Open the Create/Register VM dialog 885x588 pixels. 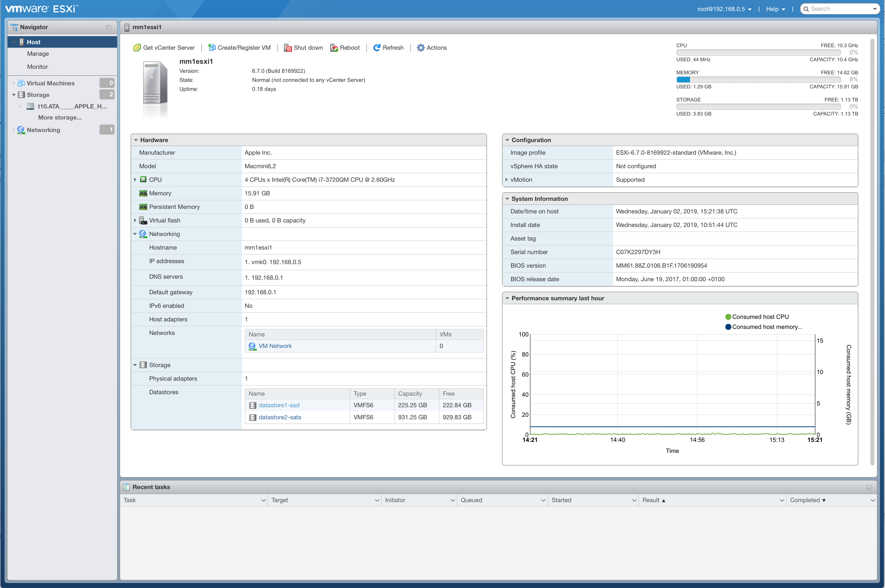(x=212, y=48)
